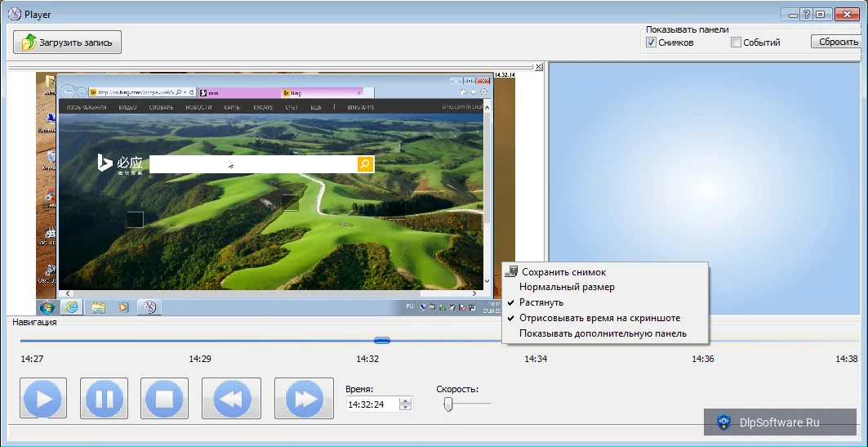Click the save snapshot icon in menu
This screenshot has width=868, height=447.
[512, 271]
